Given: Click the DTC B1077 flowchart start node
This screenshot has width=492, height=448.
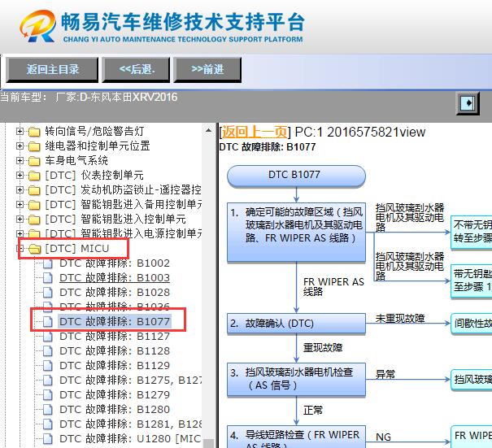Looking at the screenshot, I should coord(296,176).
